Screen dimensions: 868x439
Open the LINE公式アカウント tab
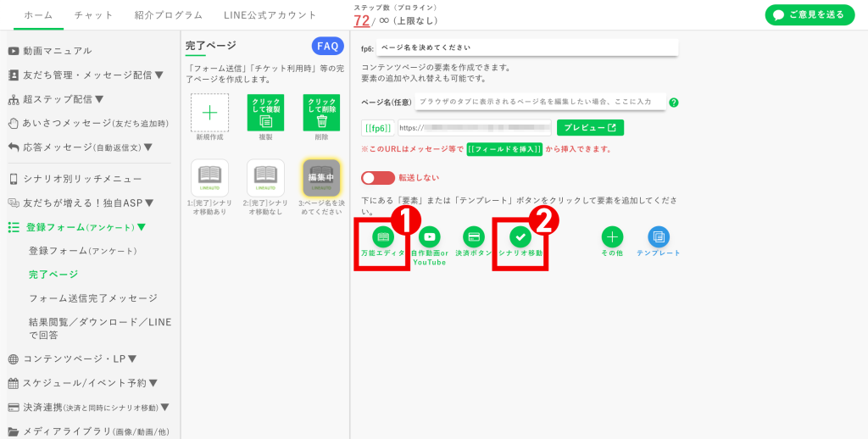(270, 15)
